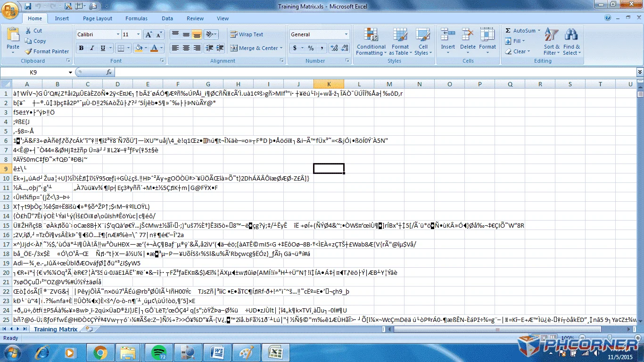Toggle Underline formatting
Viewport: 644px width, 362px height.
coord(103,48)
